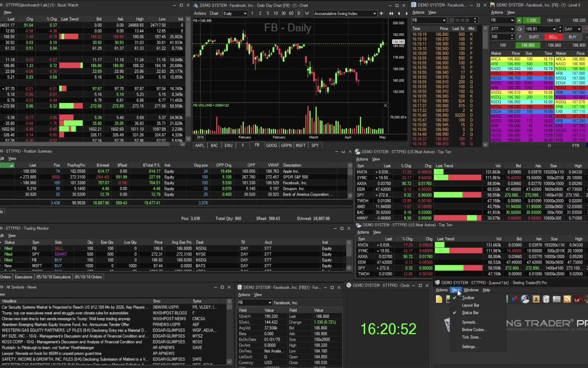Screen dimensions: 588x368
Task: Open Windows menu in Sterling Trader Pro
Action: click(x=471, y=290)
